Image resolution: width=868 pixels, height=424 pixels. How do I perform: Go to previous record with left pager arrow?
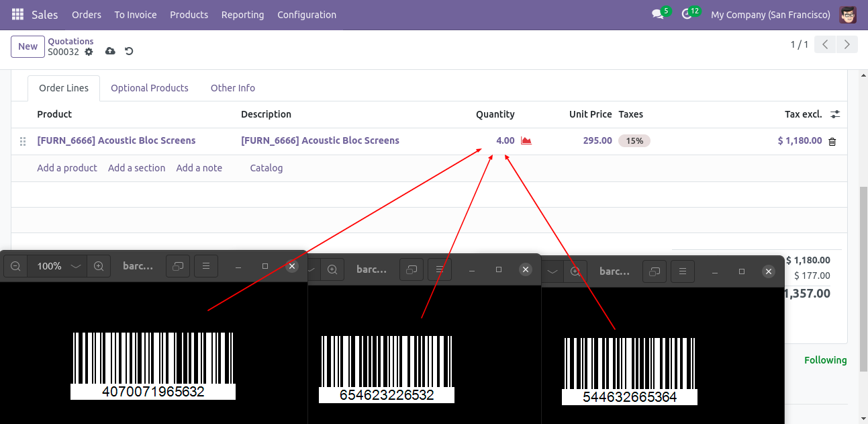pyautogui.click(x=825, y=44)
